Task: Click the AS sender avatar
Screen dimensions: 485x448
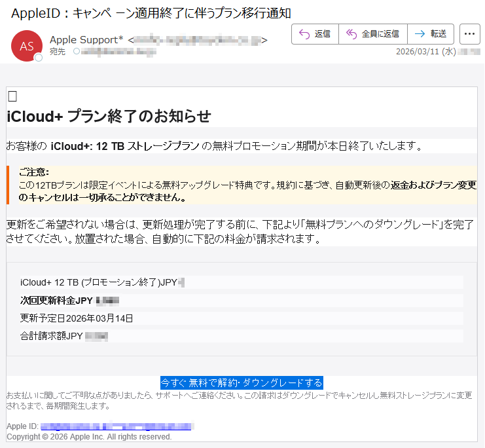Action: (x=27, y=46)
